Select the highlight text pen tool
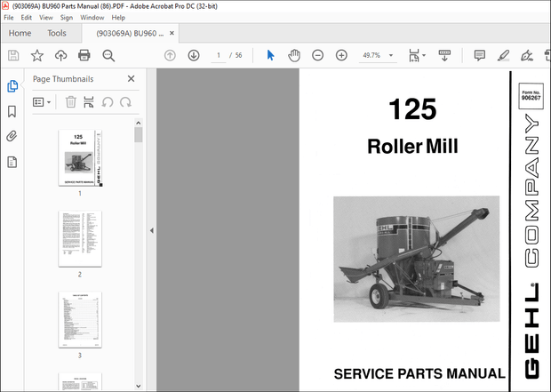The width and height of the screenshot is (551, 392). 503,55
